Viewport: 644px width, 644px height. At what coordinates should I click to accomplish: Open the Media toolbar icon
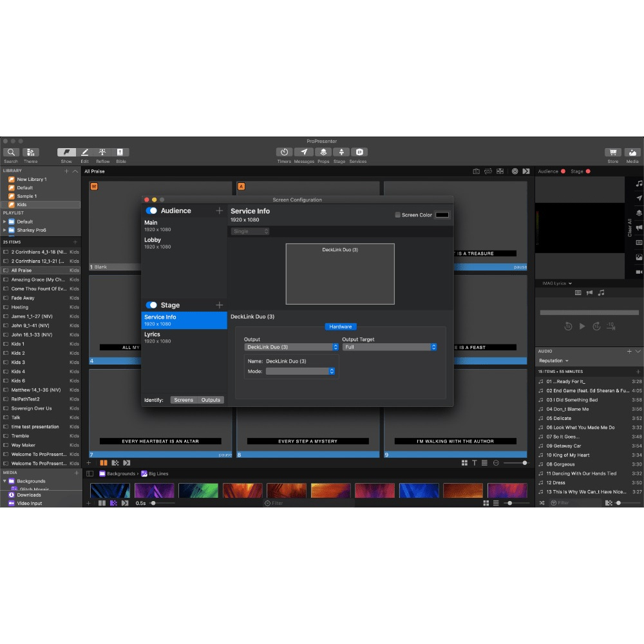(632, 153)
